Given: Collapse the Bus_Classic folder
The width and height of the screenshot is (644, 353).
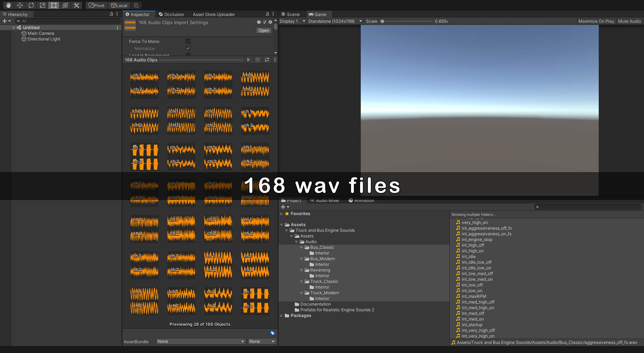Looking at the screenshot, I should click(301, 247).
